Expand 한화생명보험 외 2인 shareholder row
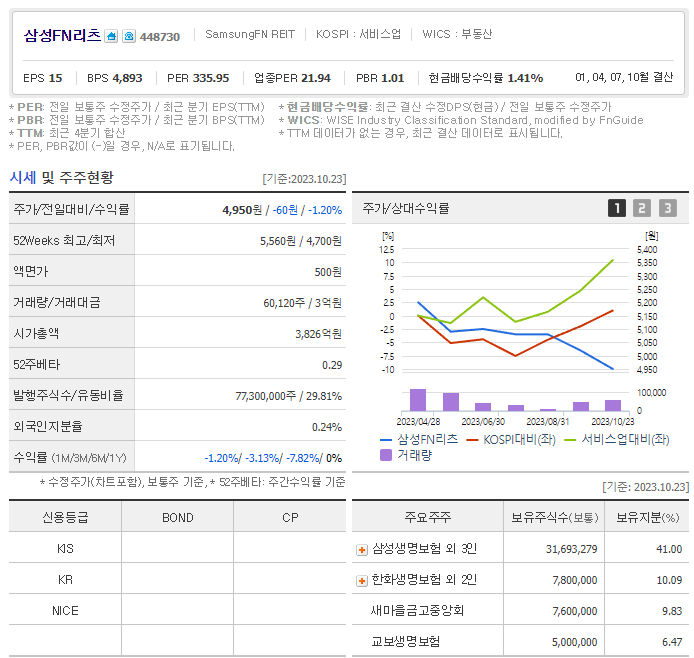Image resolution: width=694 pixels, height=658 pixels. [362, 581]
